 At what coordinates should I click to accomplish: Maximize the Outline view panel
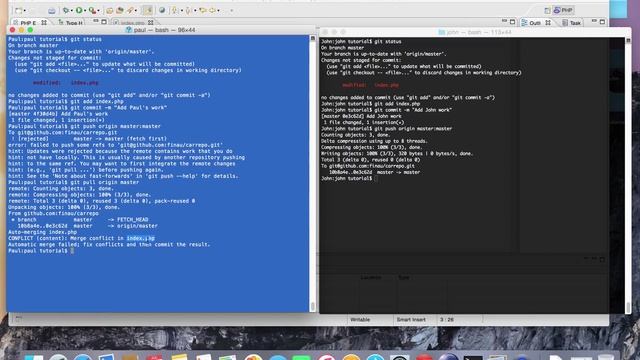tap(602, 22)
